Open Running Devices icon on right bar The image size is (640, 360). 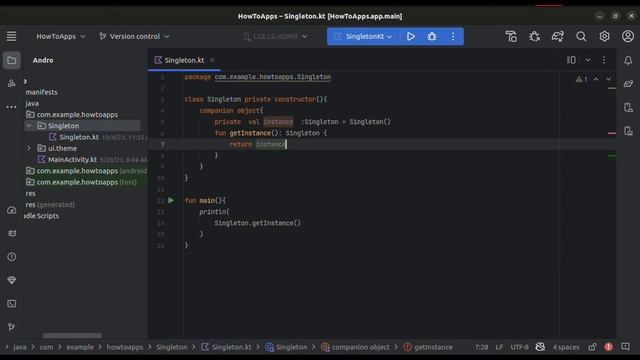[x=628, y=131]
